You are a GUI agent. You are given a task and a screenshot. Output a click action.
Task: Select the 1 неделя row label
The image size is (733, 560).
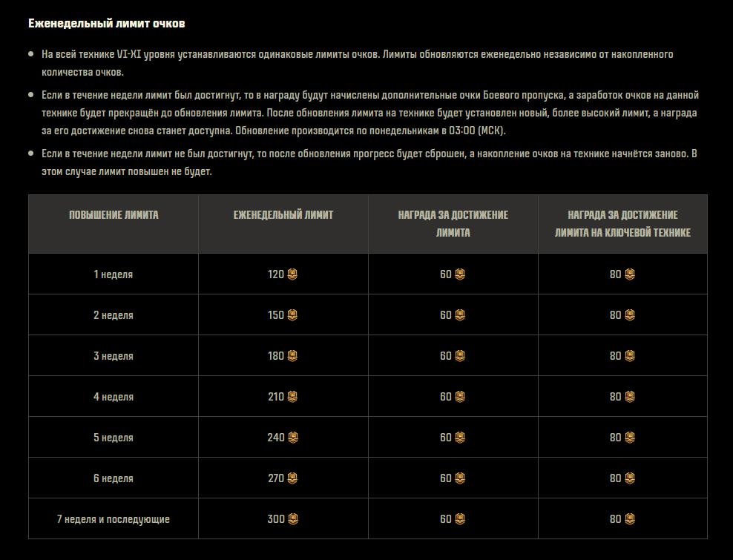click(113, 274)
